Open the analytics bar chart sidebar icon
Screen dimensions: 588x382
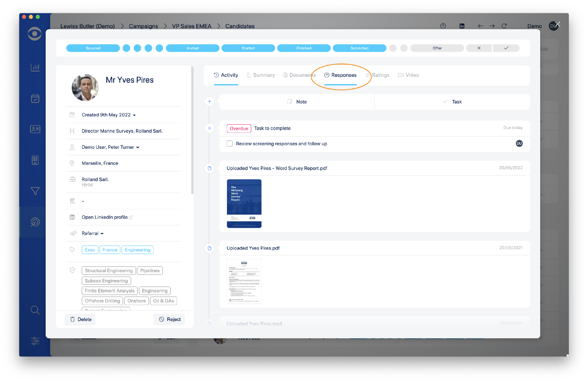pyautogui.click(x=35, y=67)
